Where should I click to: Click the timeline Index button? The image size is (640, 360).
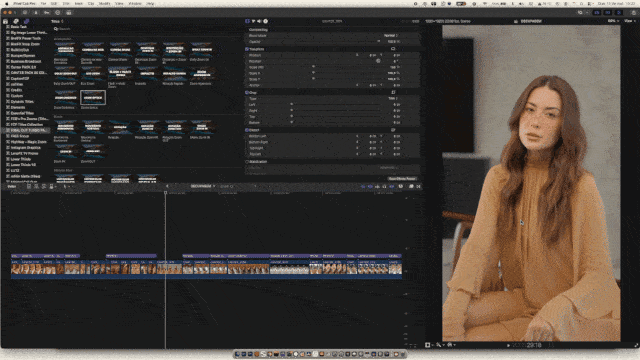(x=12, y=187)
